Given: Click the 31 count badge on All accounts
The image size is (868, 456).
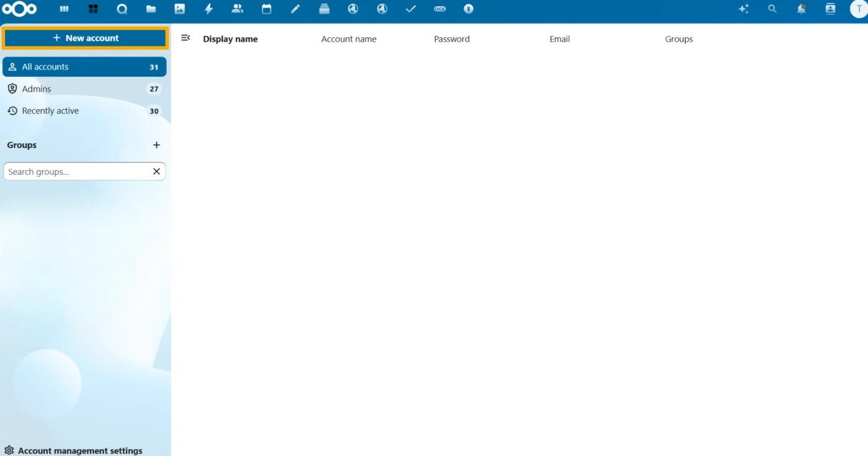Looking at the screenshot, I should pyautogui.click(x=154, y=67).
